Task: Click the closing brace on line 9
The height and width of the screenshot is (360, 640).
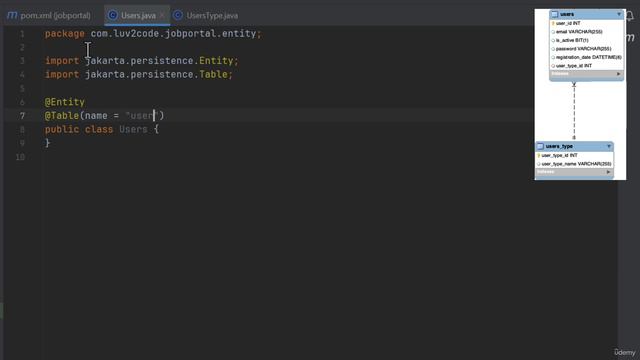Action: (x=48, y=143)
